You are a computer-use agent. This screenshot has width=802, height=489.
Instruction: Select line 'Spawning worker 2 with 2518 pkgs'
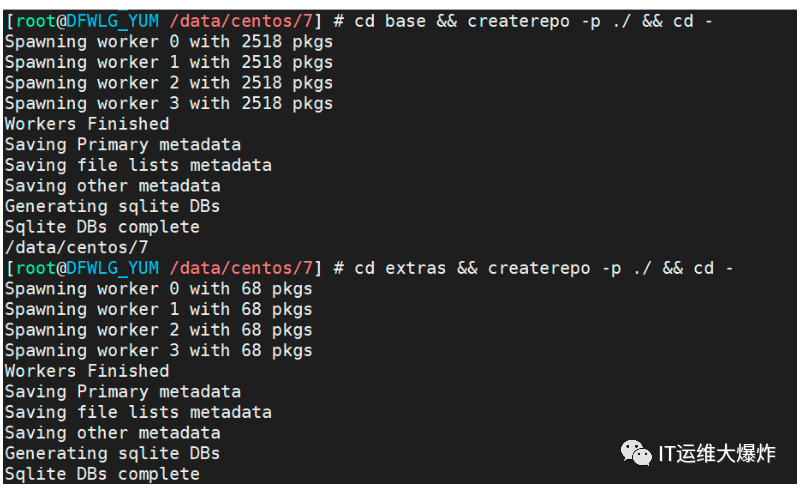168,83
